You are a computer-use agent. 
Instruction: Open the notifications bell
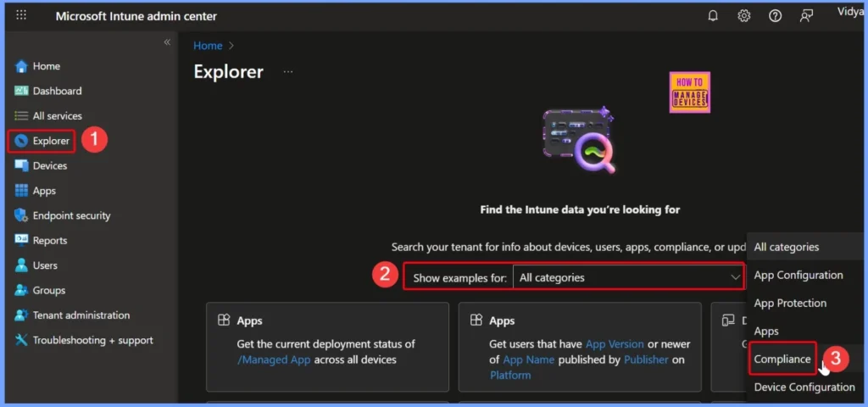pyautogui.click(x=713, y=16)
